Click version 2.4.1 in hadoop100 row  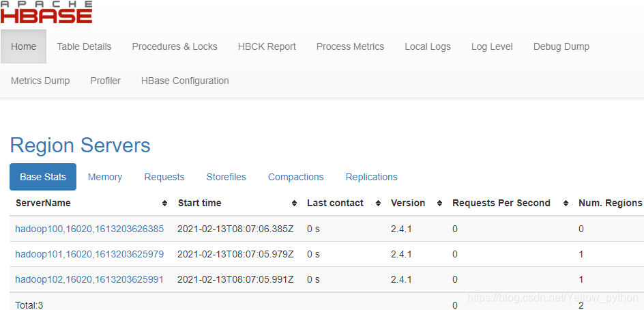401,229
